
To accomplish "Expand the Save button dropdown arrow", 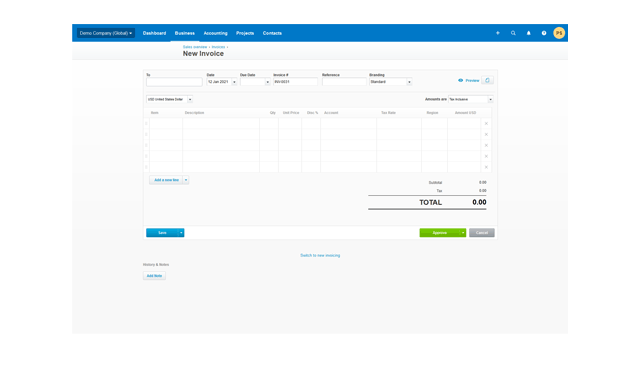I will point(181,233).
